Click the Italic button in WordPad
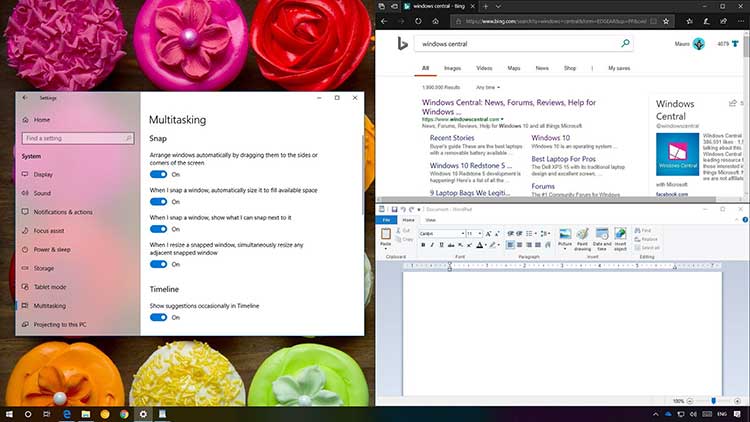This screenshot has height=422, width=750. click(x=432, y=245)
